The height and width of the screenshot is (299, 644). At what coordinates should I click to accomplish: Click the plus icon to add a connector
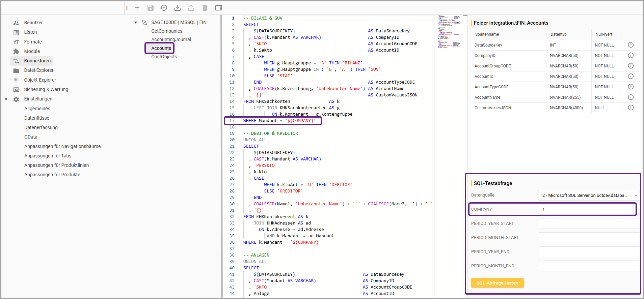137,8
